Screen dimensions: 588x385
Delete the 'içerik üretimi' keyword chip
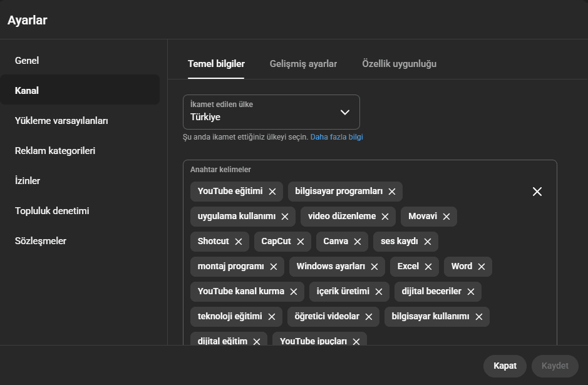[379, 292]
